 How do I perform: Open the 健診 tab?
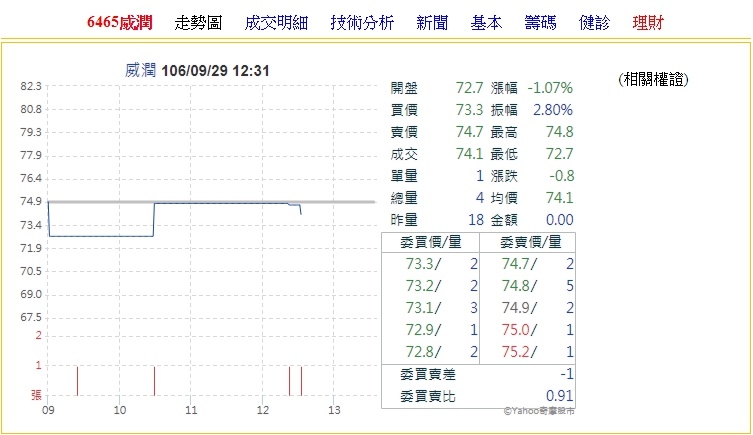(595, 23)
